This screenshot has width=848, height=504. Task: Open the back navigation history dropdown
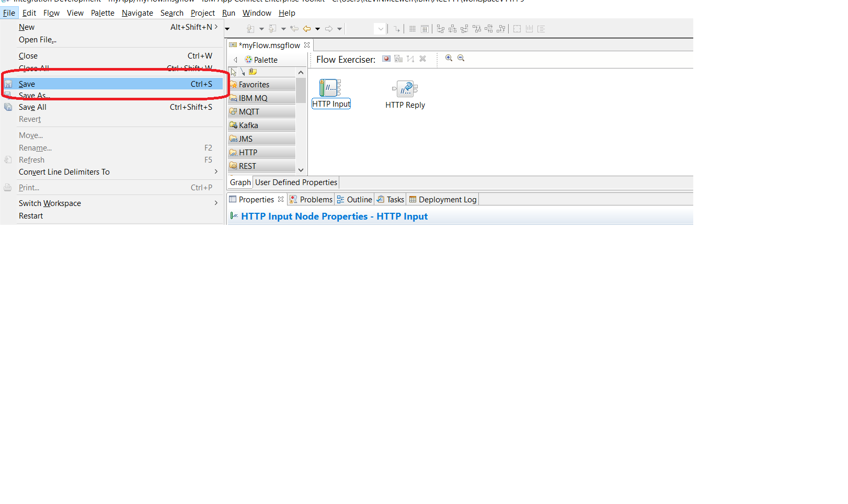[x=317, y=29]
